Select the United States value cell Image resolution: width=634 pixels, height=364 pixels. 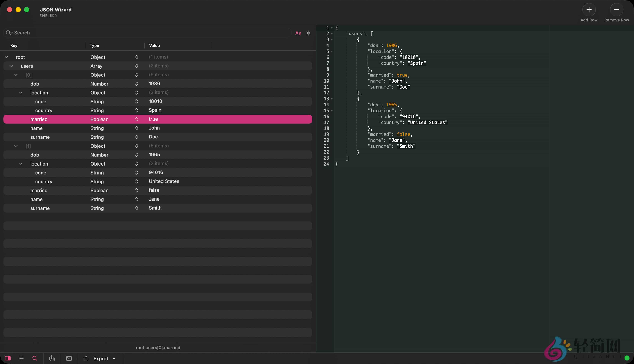click(164, 181)
